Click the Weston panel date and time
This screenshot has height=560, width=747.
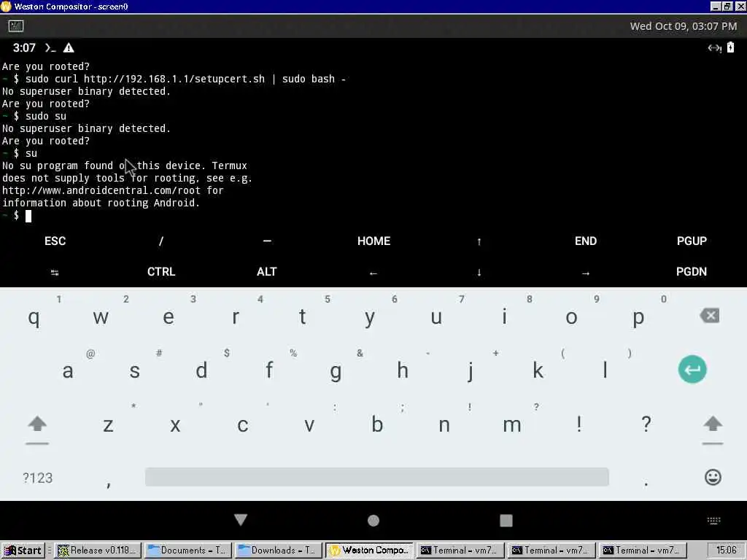click(x=683, y=26)
